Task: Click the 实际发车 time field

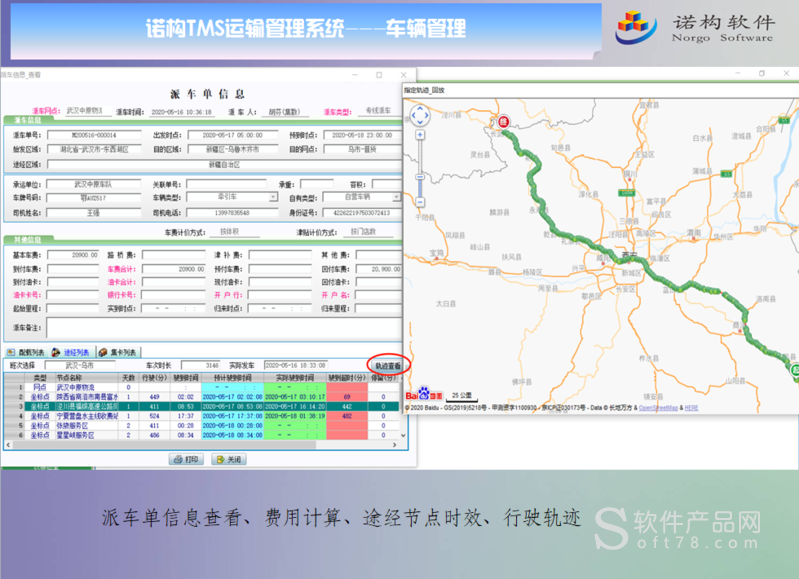Action: click(296, 365)
